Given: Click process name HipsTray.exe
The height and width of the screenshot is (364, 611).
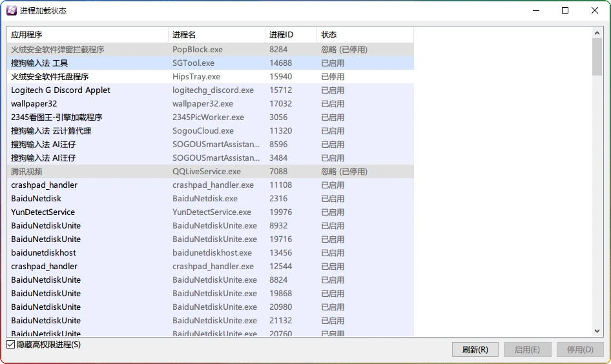Looking at the screenshot, I should pos(196,77).
